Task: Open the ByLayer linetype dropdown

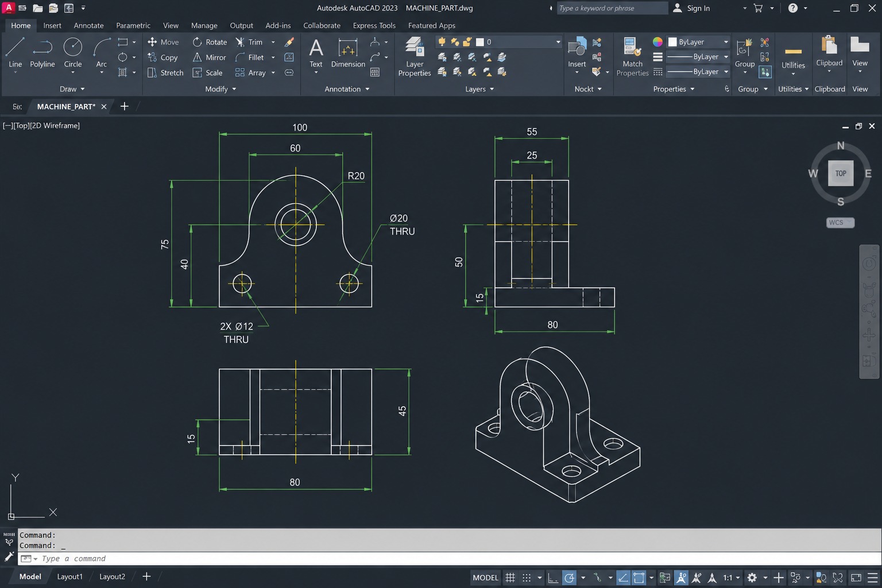Action: click(698, 72)
